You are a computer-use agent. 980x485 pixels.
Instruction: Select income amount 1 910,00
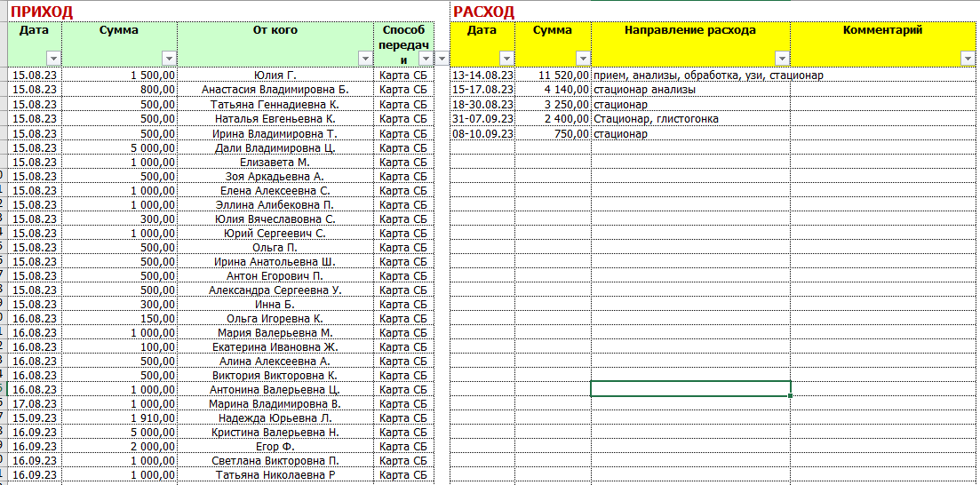pos(119,417)
